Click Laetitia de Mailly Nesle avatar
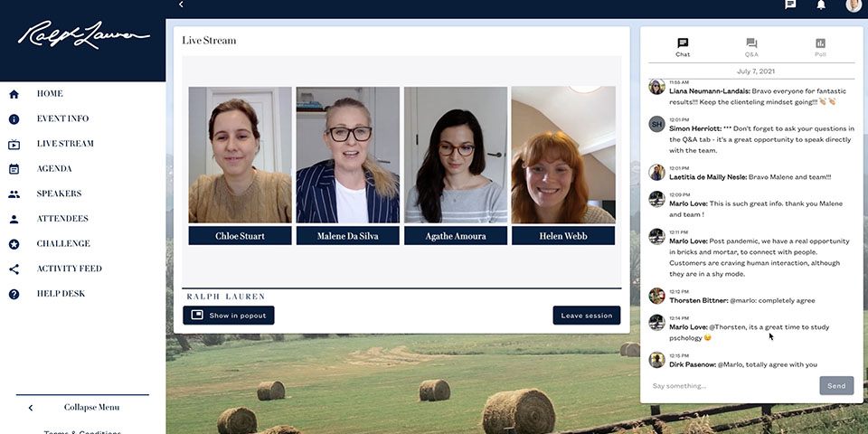 tap(656, 172)
